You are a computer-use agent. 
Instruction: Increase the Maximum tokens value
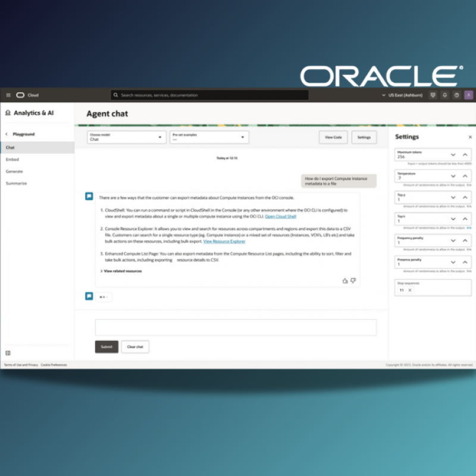coord(465,155)
